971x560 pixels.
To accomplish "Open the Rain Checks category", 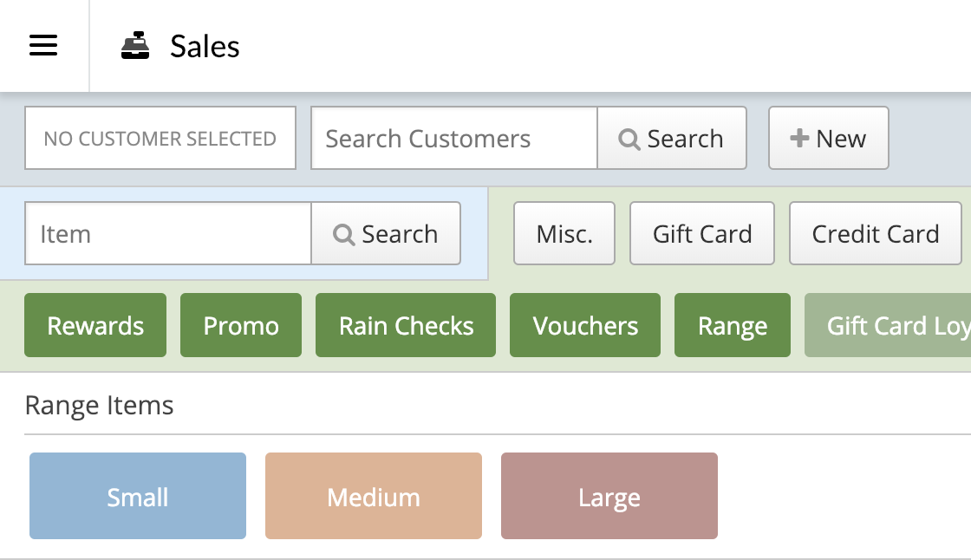I will point(406,325).
